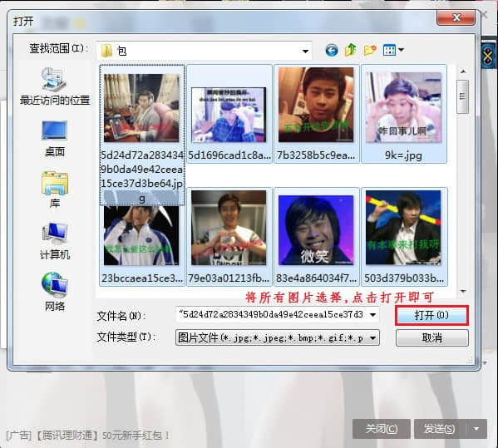Click the 取消 button

[432, 337]
